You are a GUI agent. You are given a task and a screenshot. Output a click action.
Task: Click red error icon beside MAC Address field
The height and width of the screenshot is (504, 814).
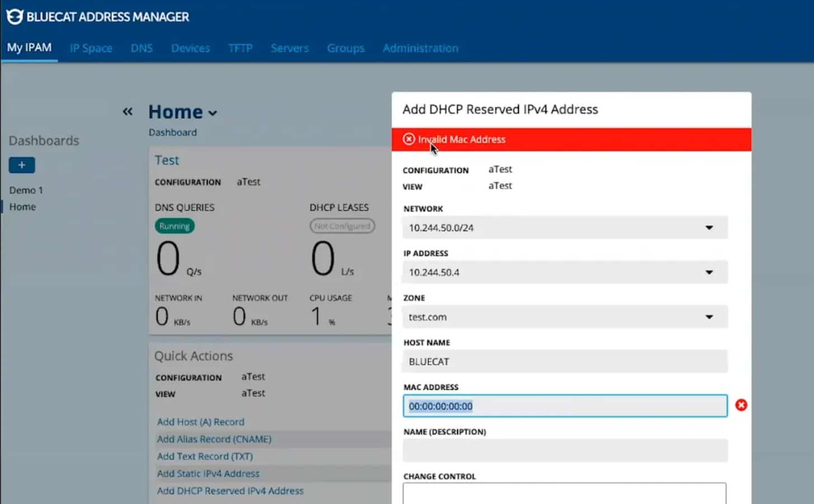[741, 405]
